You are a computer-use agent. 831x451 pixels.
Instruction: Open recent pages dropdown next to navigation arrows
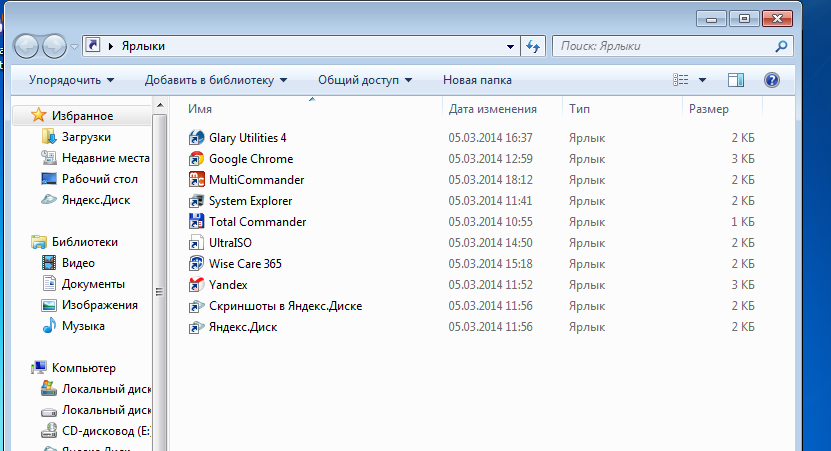[x=74, y=47]
